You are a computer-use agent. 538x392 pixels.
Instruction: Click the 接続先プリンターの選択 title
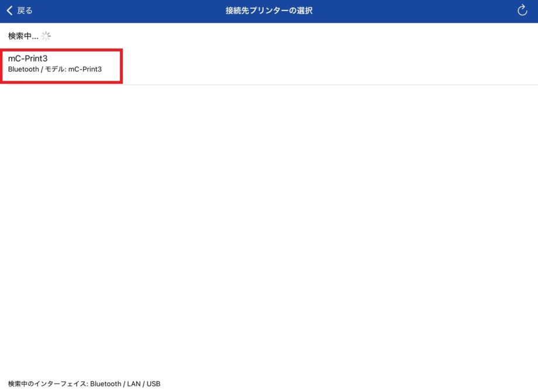(x=269, y=11)
